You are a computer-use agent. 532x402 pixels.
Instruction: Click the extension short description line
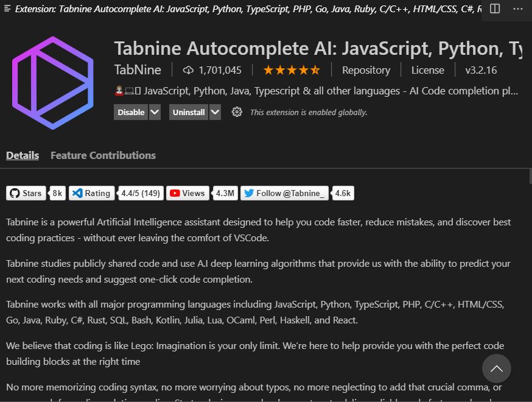[x=316, y=91]
